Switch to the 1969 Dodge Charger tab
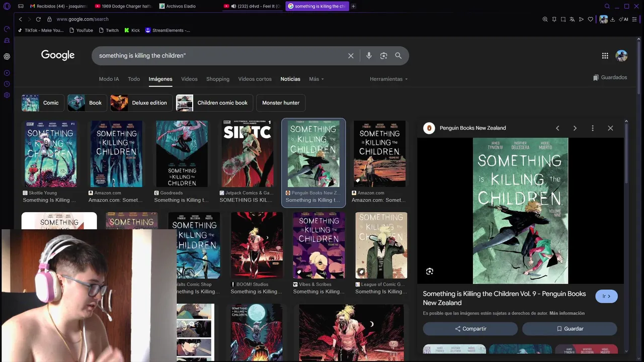Screen dimensions: 644x362 click(123, 6)
